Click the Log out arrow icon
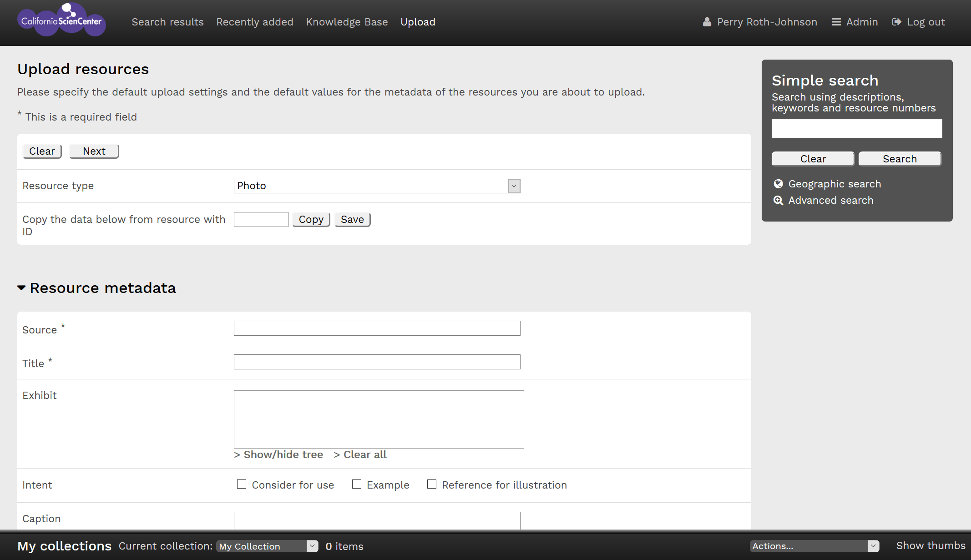The width and height of the screenshot is (971, 560). coord(896,22)
